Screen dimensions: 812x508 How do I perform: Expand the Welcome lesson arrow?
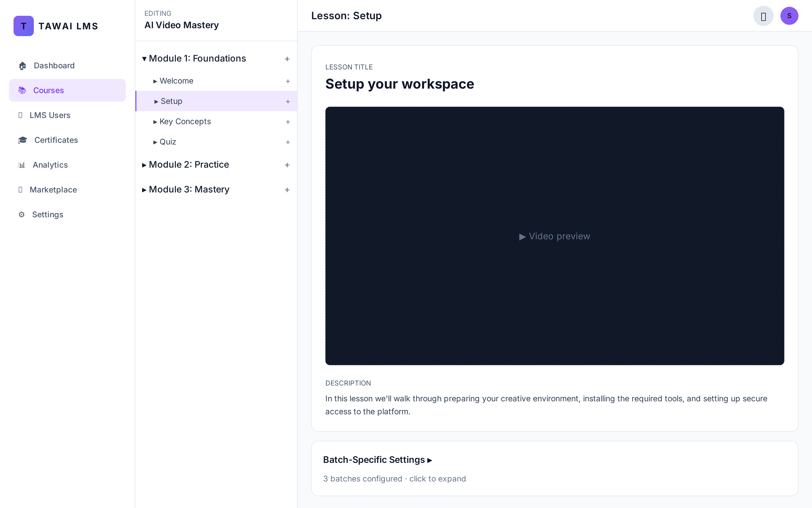pos(155,81)
